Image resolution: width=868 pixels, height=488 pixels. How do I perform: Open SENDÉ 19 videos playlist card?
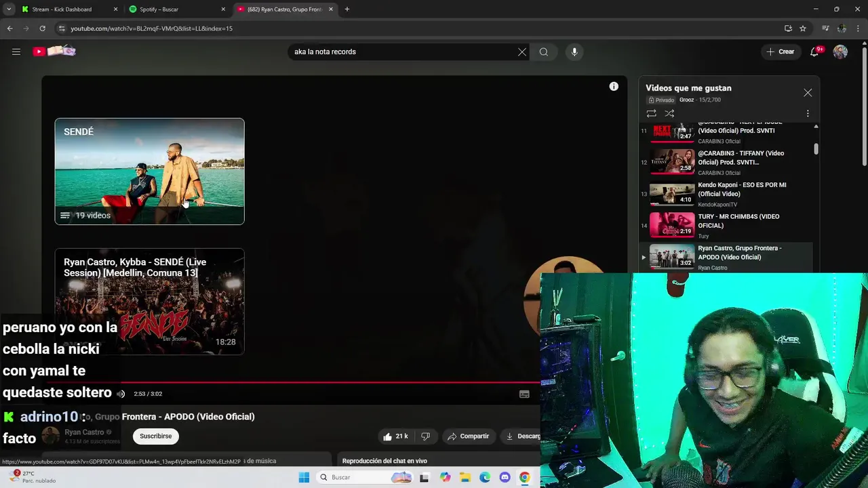tap(149, 171)
